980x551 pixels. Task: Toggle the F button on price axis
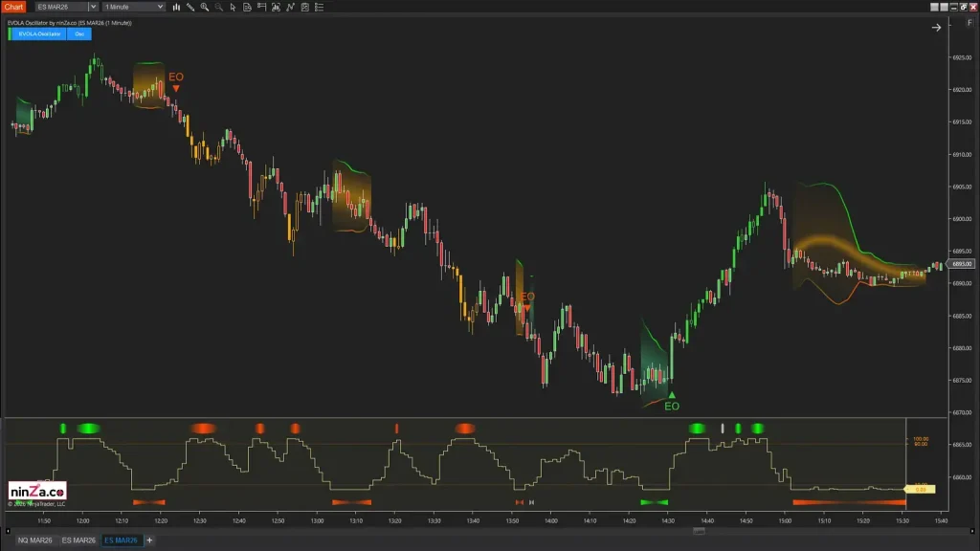969,21
